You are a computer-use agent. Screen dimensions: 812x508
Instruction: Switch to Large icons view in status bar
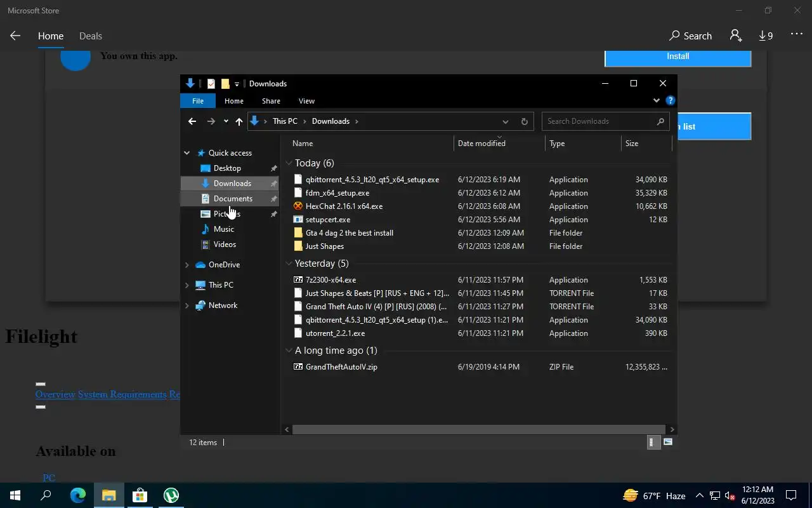click(x=667, y=443)
